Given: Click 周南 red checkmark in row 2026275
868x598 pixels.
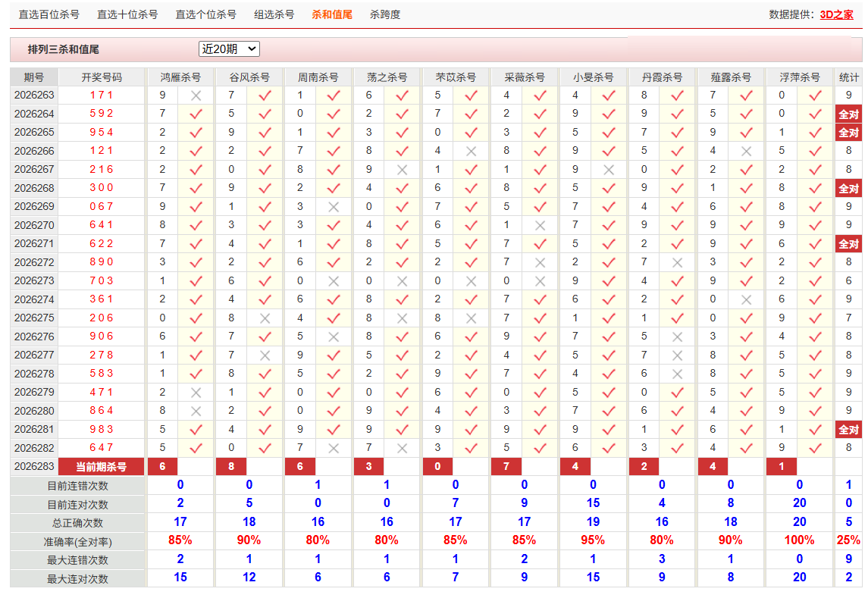Looking at the screenshot, I should coord(334,318).
